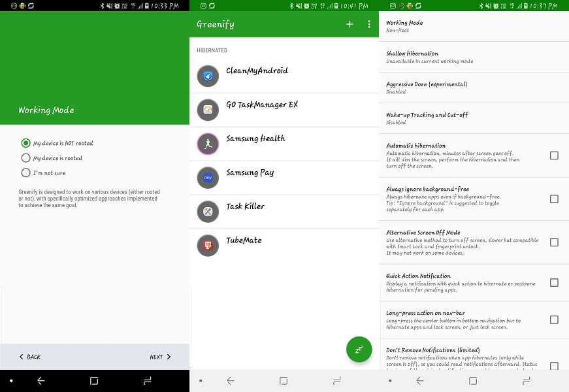The width and height of the screenshot is (569, 392).
Task: Enable the Quick Action Notification checkbox
Action: click(x=554, y=282)
